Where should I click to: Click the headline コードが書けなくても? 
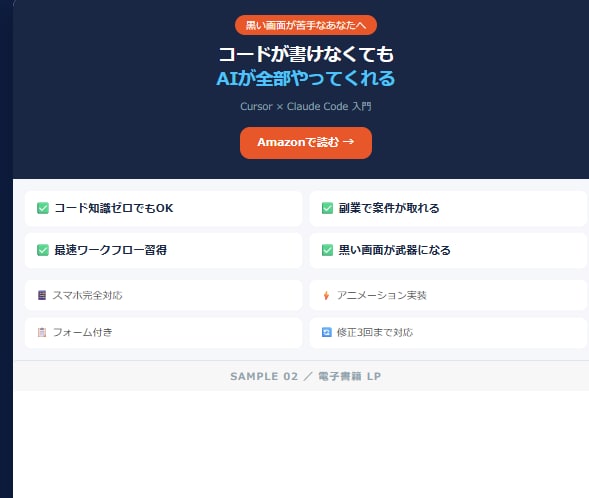click(x=306, y=54)
